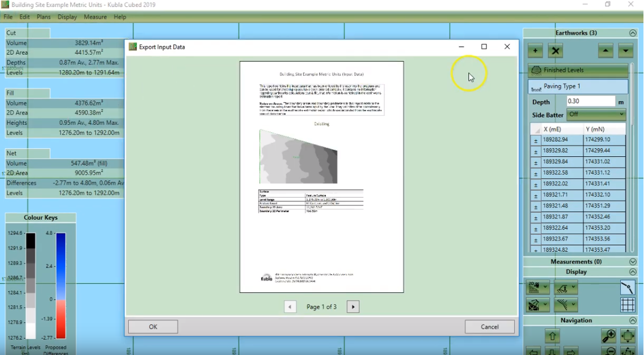The height and width of the screenshot is (355, 644).
Task: Click the ± button for row 189322.58
Action: [x=536, y=174]
